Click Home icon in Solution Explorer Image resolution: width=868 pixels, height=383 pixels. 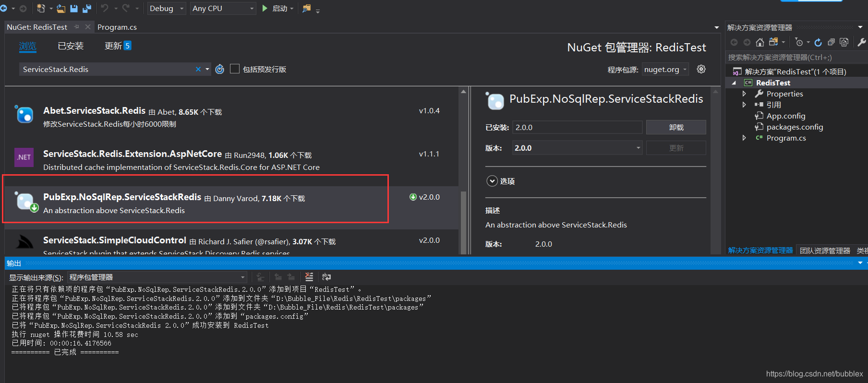760,42
